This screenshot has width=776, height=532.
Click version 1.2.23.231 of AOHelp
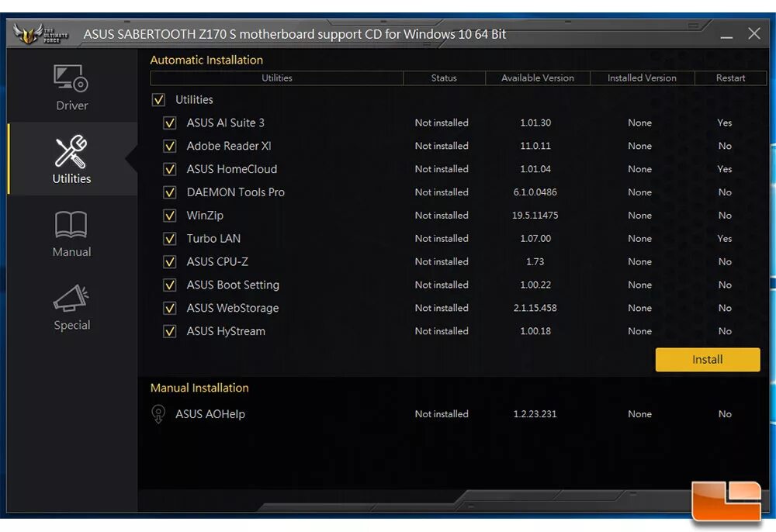[535, 414]
